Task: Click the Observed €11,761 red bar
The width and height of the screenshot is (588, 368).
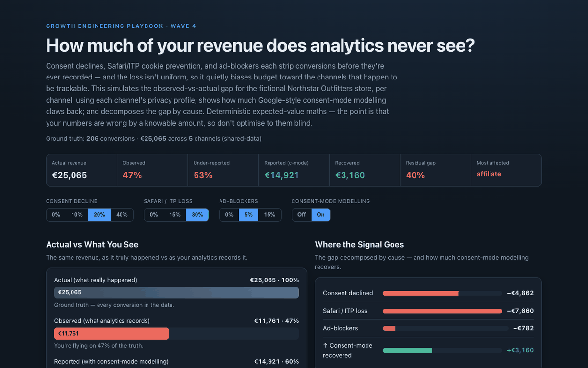Action: (112, 334)
